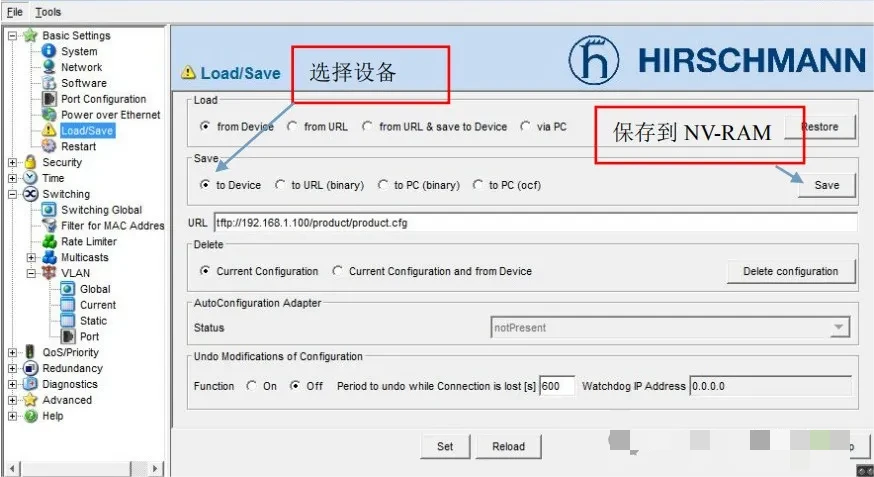
Task: Click the tree panel scroll right arrow
Action: (x=156, y=468)
